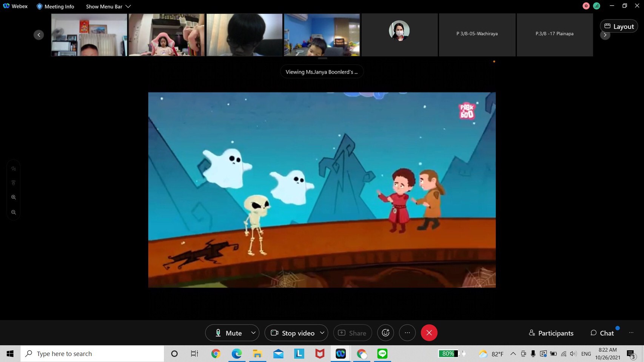
Task: Open the 82°F weather widget
Action: click(491, 354)
